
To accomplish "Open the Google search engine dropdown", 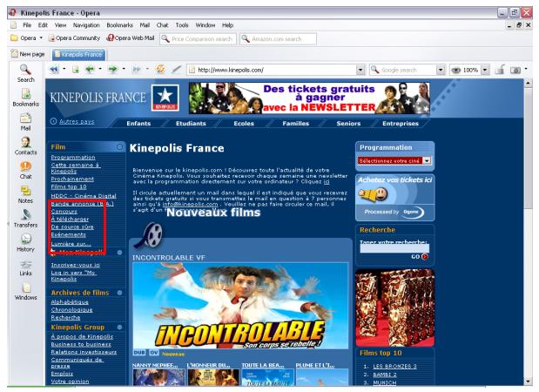I will click(x=441, y=70).
